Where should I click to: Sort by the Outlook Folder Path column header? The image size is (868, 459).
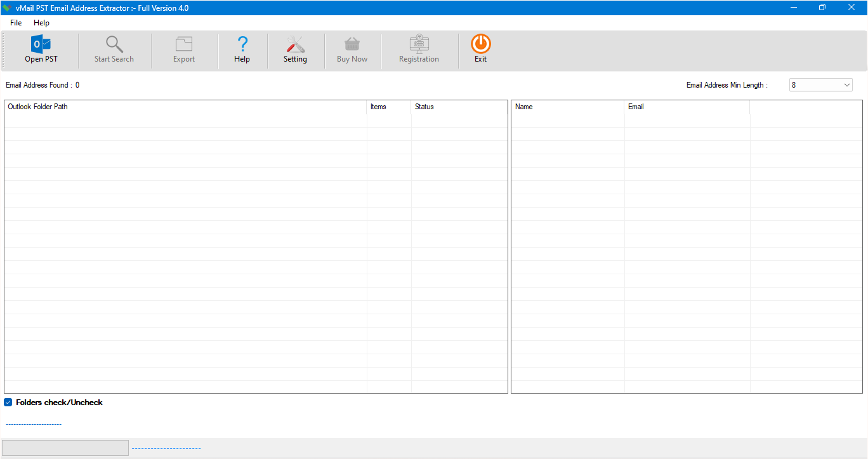(185, 107)
